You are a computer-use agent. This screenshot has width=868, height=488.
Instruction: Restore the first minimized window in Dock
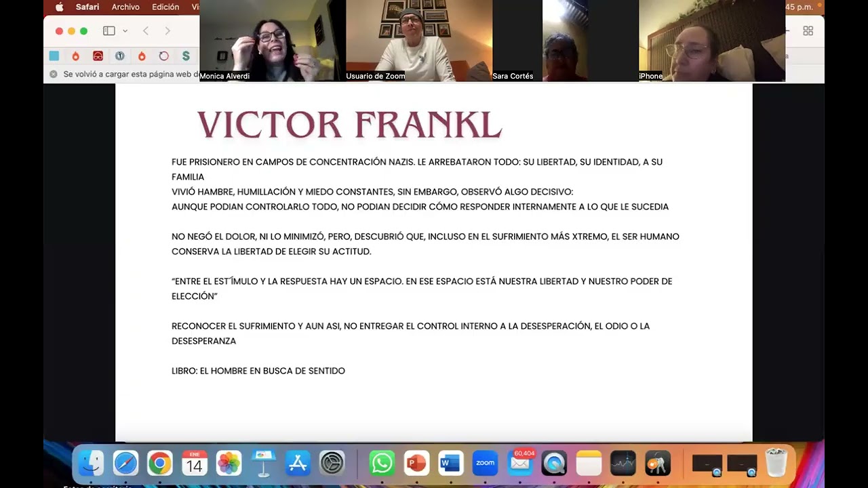pyautogui.click(x=707, y=464)
